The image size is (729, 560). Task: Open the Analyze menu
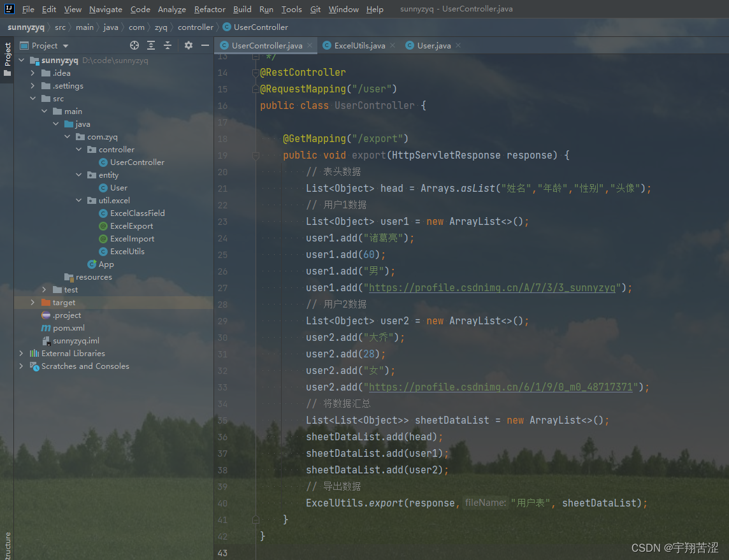171,10
